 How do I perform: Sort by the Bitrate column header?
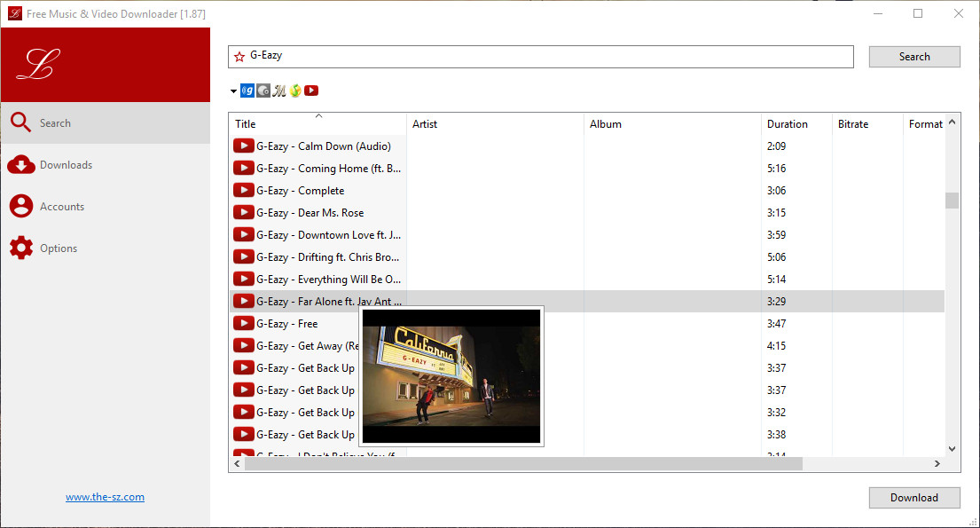pyautogui.click(x=867, y=124)
